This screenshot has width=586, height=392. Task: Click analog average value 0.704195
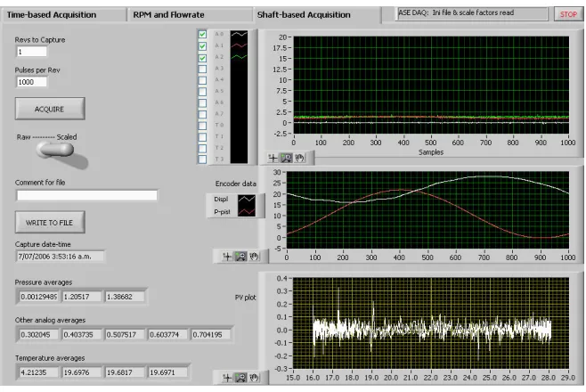(211, 334)
